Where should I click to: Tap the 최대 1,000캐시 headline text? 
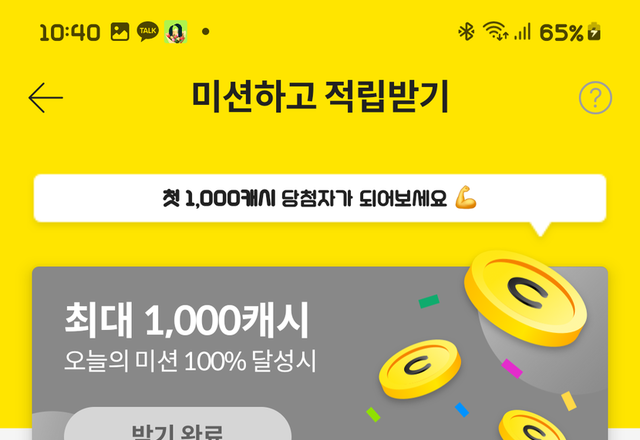coord(187,320)
